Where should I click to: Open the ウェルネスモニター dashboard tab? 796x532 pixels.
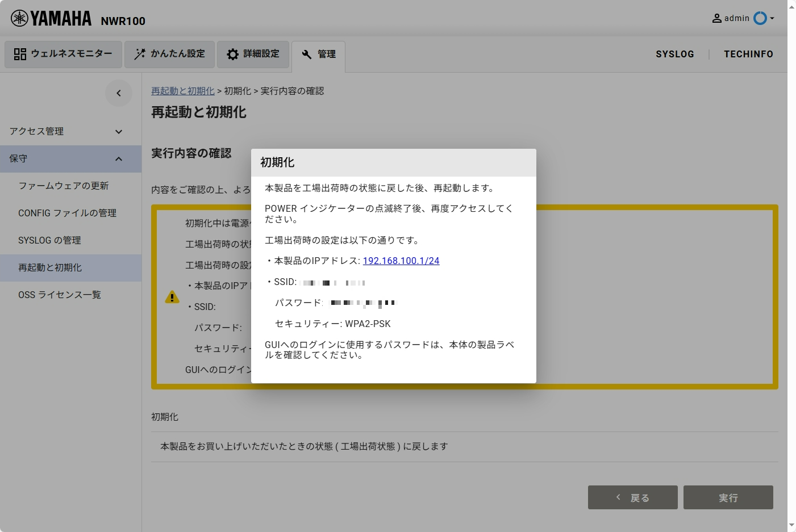click(63, 54)
